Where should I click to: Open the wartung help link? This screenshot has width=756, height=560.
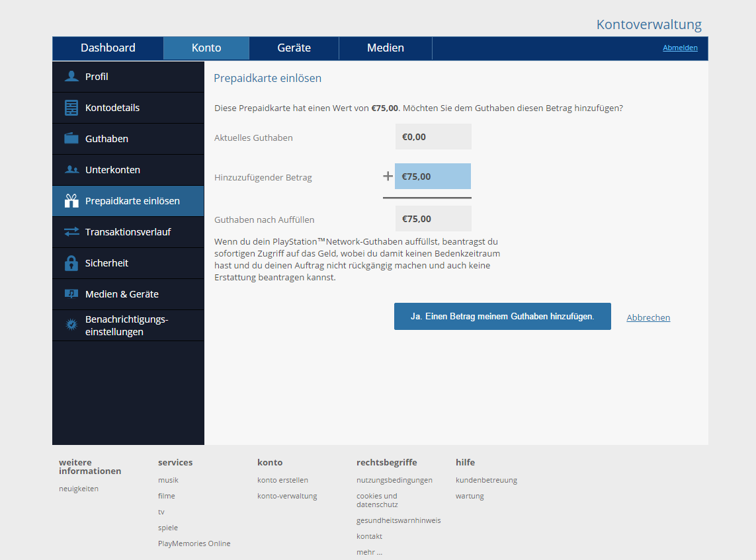pyautogui.click(x=470, y=496)
